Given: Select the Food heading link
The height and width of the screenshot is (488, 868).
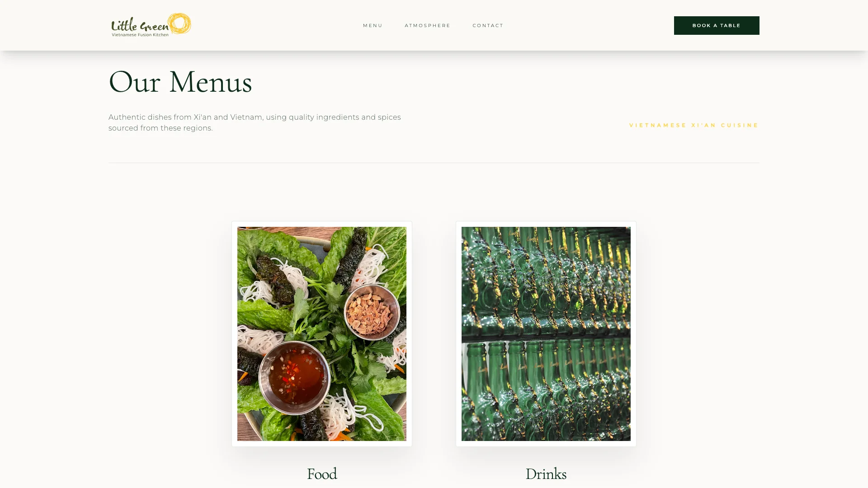Looking at the screenshot, I should (322, 474).
